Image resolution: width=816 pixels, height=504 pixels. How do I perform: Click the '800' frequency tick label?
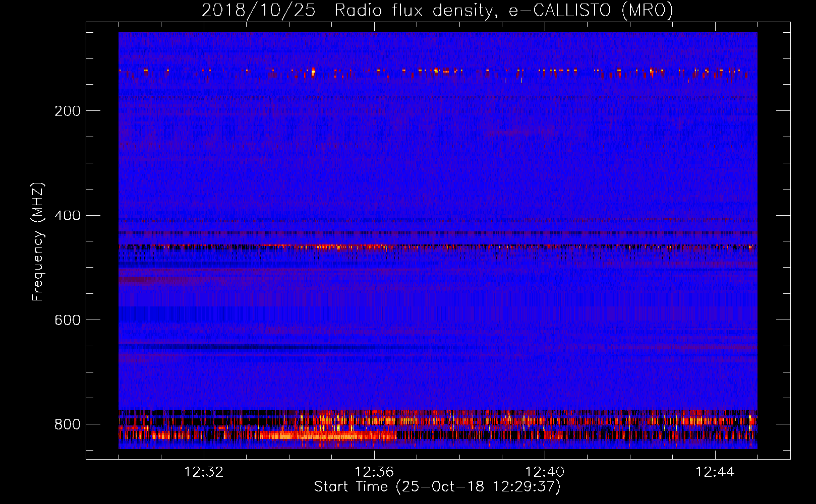[68, 424]
